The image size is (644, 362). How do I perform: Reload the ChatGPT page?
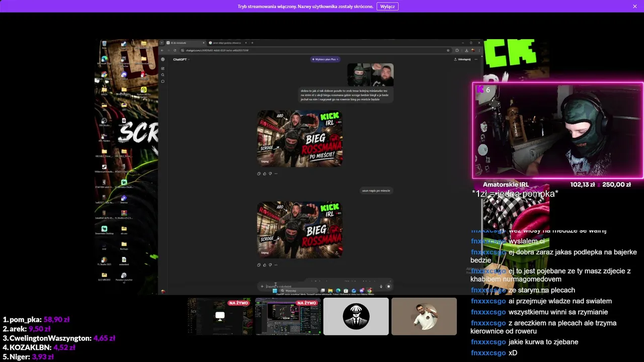[175, 50]
